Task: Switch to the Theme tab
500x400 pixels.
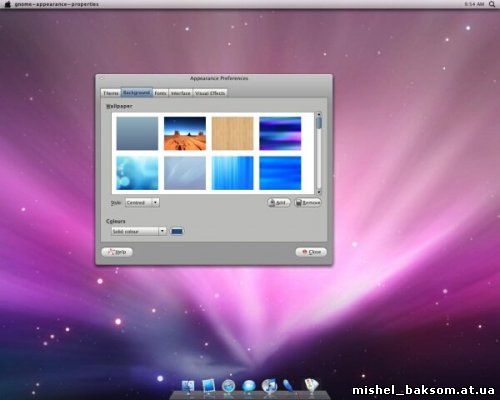Action: (x=111, y=93)
